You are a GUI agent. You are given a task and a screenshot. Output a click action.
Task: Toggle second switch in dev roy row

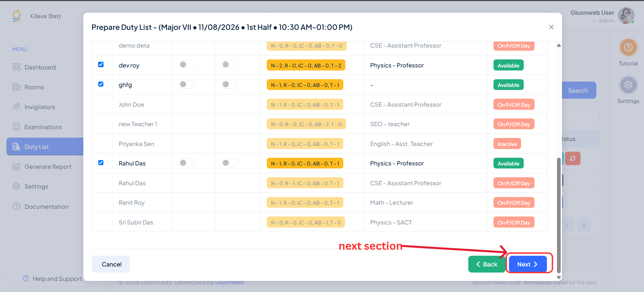click(x=229, y=64)
